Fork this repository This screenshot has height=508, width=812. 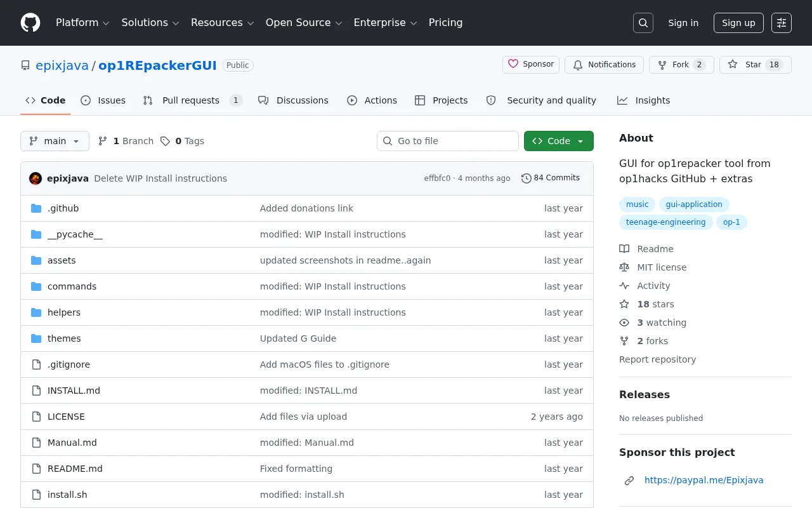click(681, 65)
